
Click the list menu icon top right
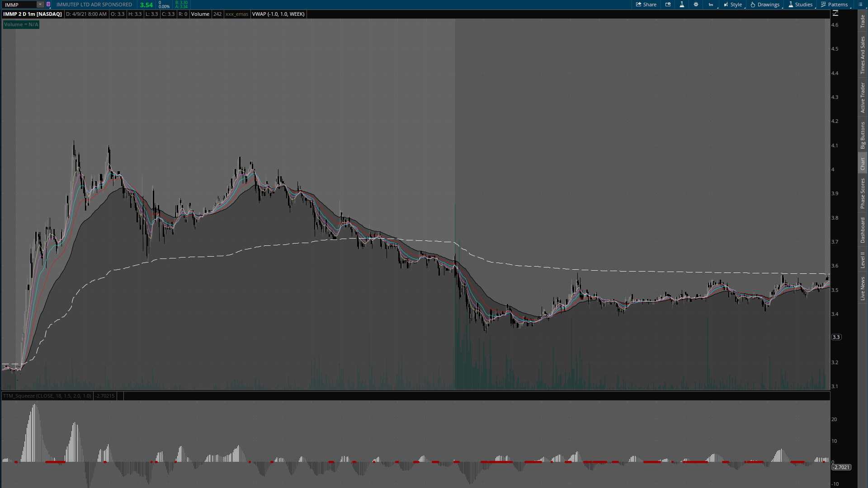[860, 5]
